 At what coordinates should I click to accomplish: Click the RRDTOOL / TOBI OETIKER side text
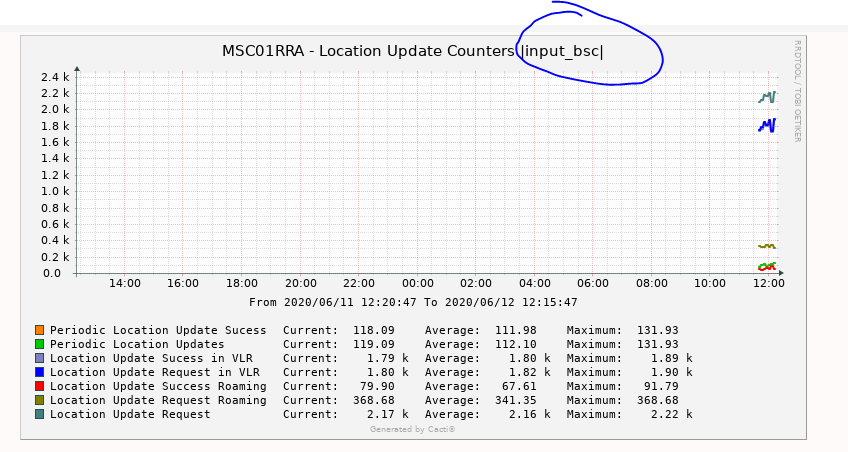point(797,91)
